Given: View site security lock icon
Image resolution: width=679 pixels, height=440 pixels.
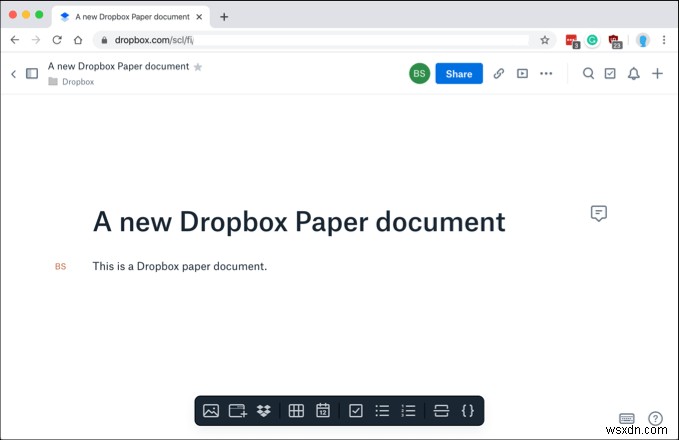Looking at the screenshot, I should [x=104, y=40].
